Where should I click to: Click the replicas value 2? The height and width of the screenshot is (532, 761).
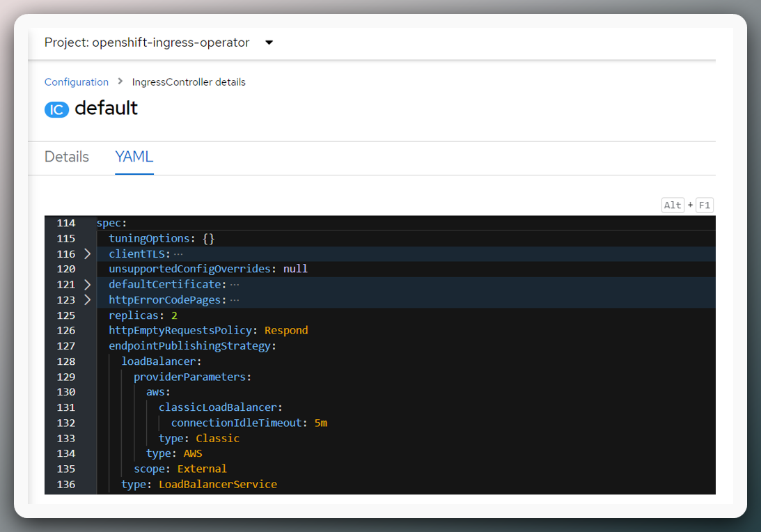[174, 315]
